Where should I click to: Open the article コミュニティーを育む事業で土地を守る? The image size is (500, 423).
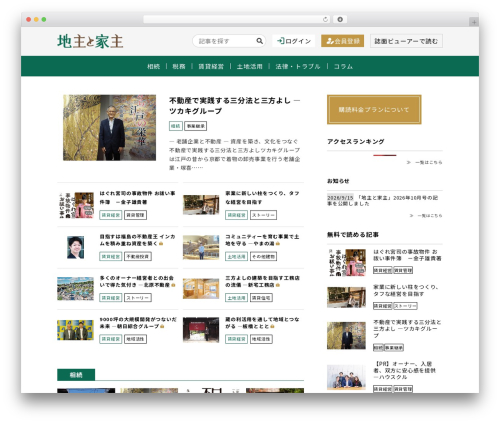point(262,240)
